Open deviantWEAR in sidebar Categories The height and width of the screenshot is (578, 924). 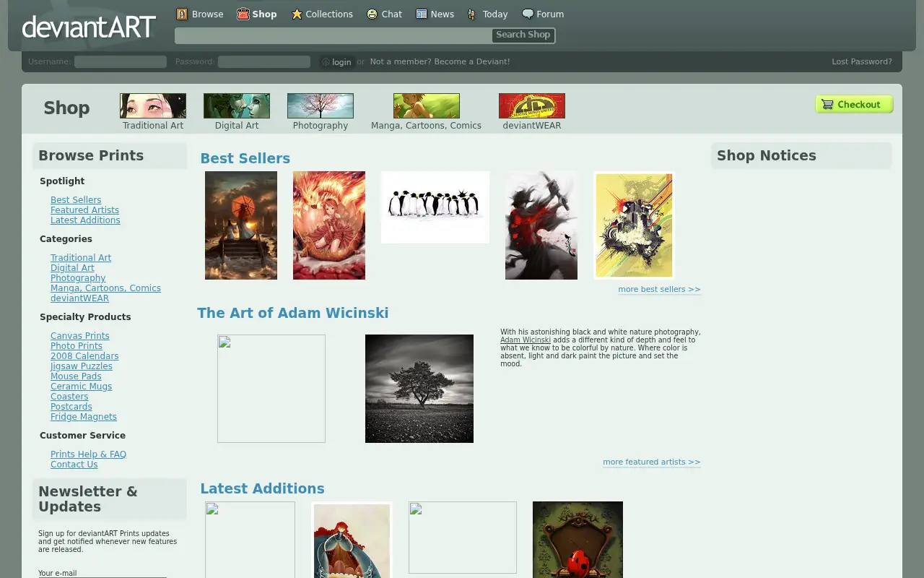tap(79, 298)
